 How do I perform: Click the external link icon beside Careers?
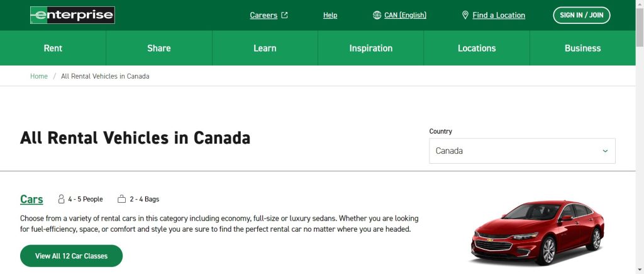(284, 15)
